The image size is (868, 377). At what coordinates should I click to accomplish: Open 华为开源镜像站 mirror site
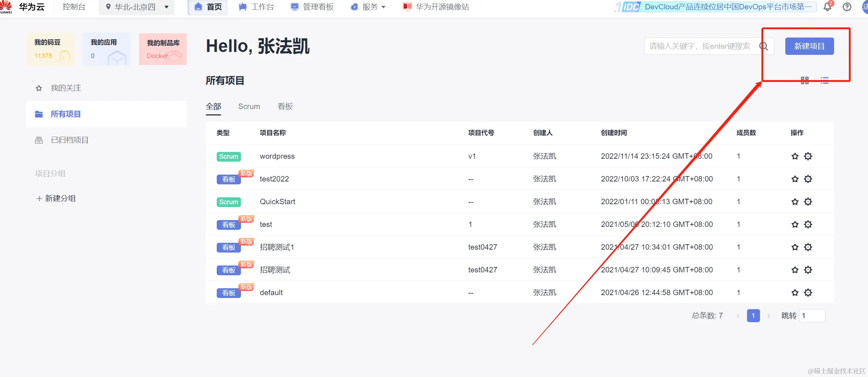point(436,7)
